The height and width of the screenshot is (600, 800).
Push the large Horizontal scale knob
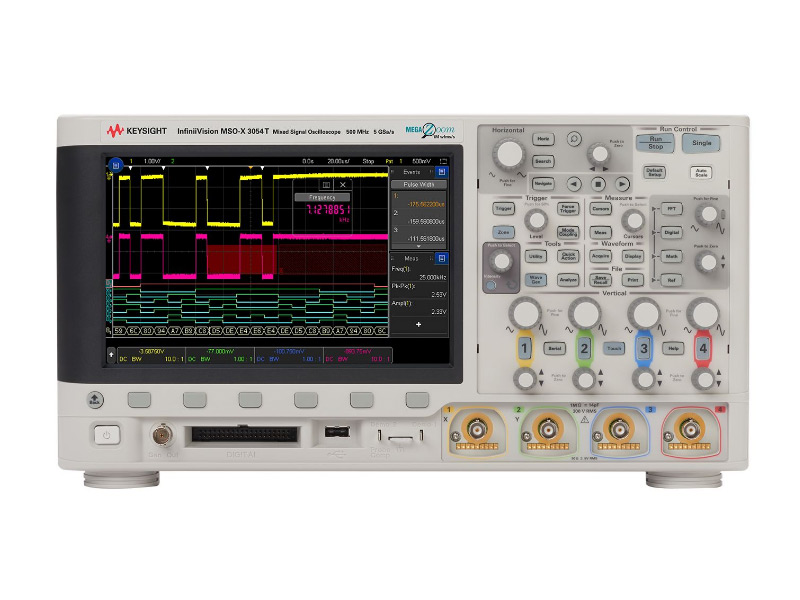pos(509,154)
